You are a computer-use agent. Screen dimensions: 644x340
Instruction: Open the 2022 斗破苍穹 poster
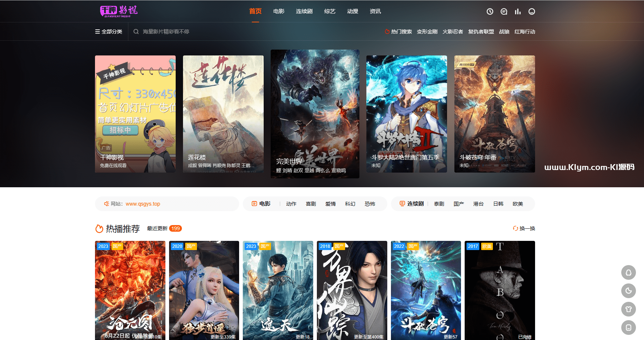tap(426, 290)
